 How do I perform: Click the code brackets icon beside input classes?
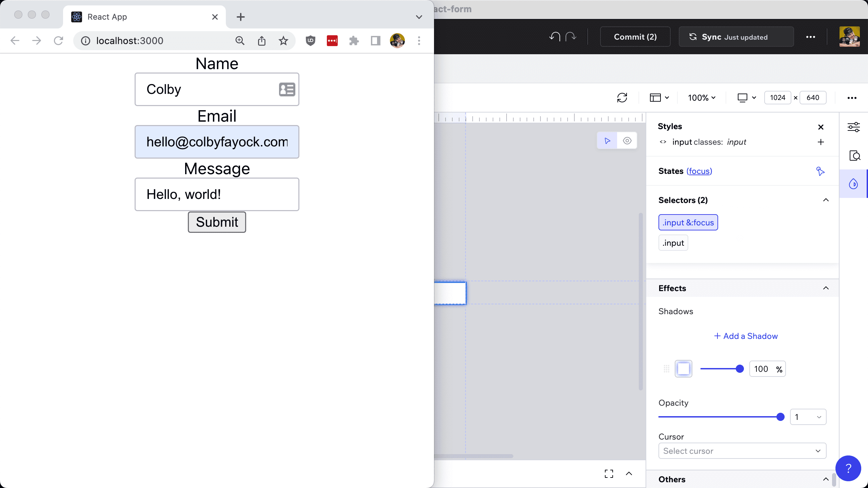(x=663, y=142)
